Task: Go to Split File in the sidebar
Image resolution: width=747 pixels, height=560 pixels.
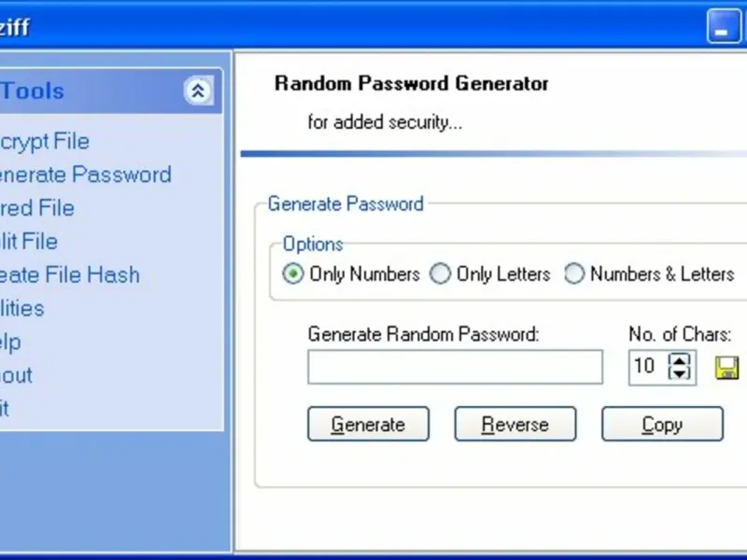Action: 29,242
